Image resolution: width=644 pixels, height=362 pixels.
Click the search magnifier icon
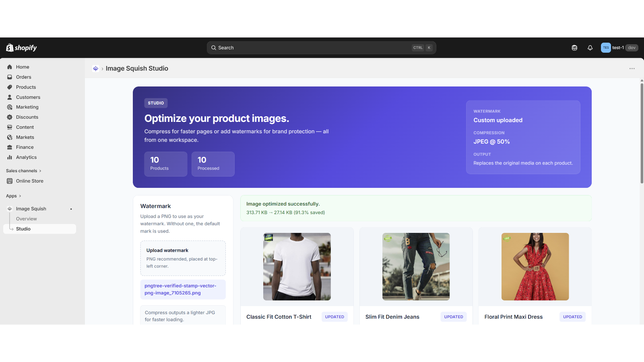(x=214, y=48)
